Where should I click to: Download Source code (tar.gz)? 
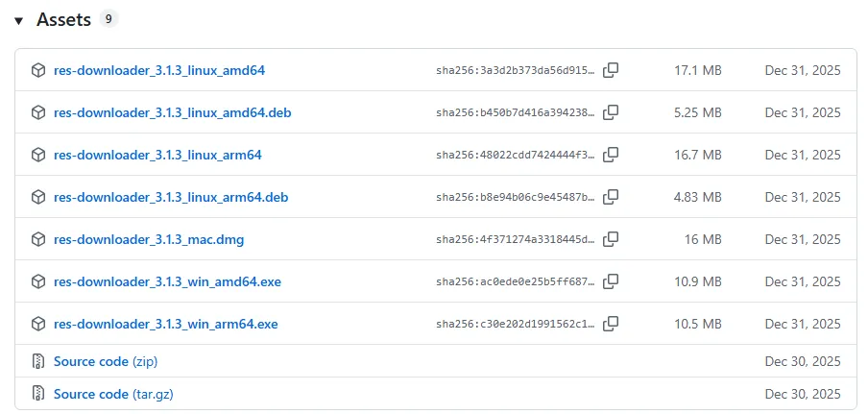(113, 395)
